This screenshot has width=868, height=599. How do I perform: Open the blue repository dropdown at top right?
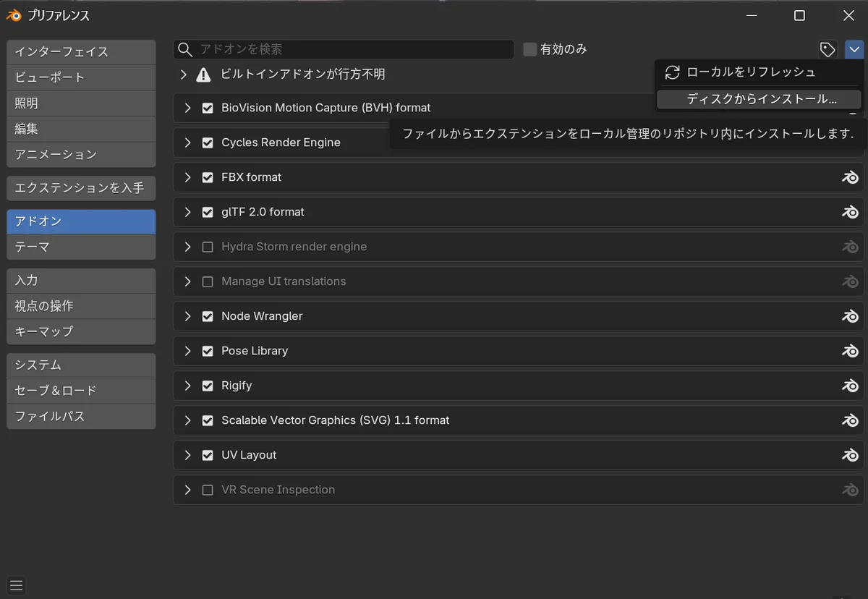(854, 49)
